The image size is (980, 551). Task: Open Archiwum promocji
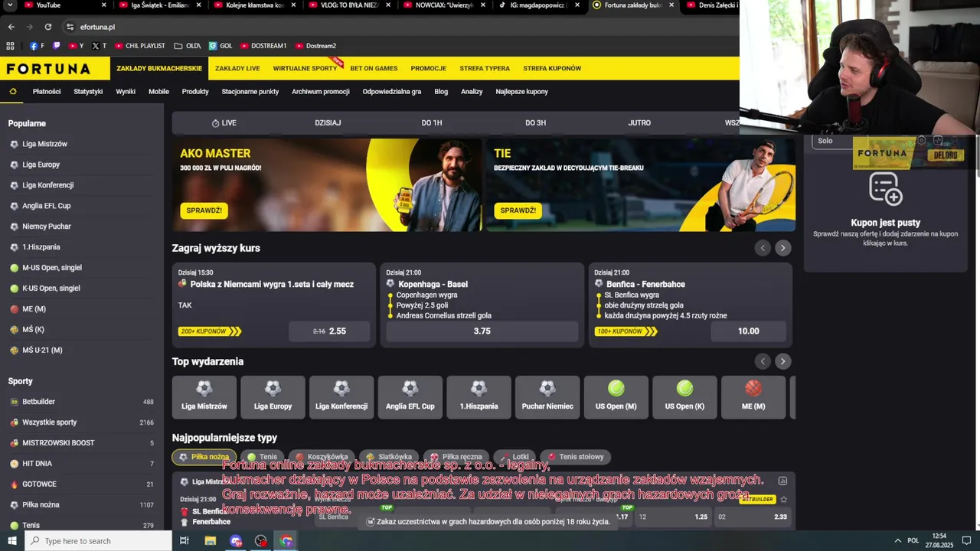click(x=320, y=91)
